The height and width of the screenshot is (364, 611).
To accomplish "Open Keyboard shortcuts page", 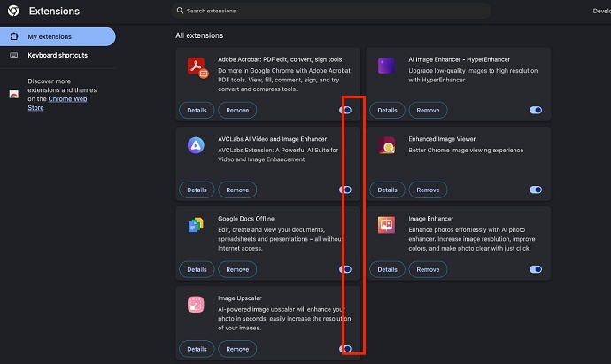I will point(58,55).
